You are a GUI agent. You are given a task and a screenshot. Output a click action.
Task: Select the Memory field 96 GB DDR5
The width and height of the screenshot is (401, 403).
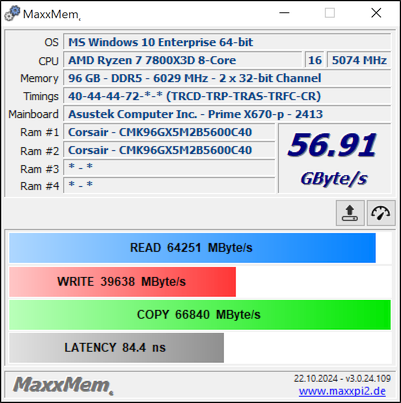click(227, 78)
